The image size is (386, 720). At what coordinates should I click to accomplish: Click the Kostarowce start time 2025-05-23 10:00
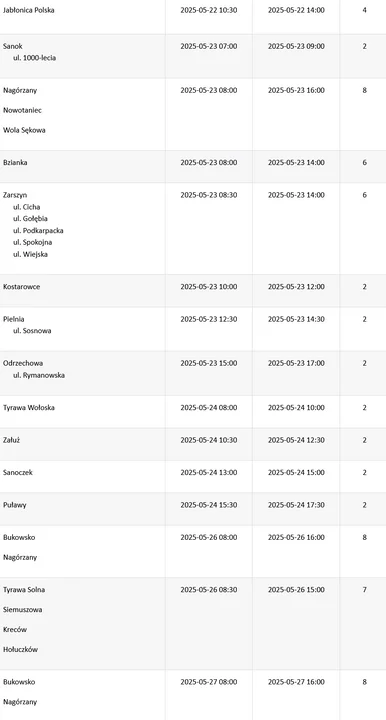[209, 287]
